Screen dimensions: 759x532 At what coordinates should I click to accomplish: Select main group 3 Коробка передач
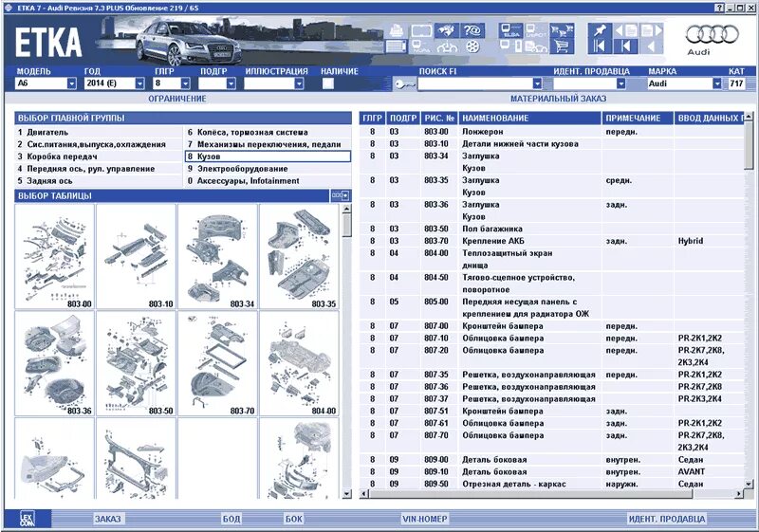click(x=100, y=156)
